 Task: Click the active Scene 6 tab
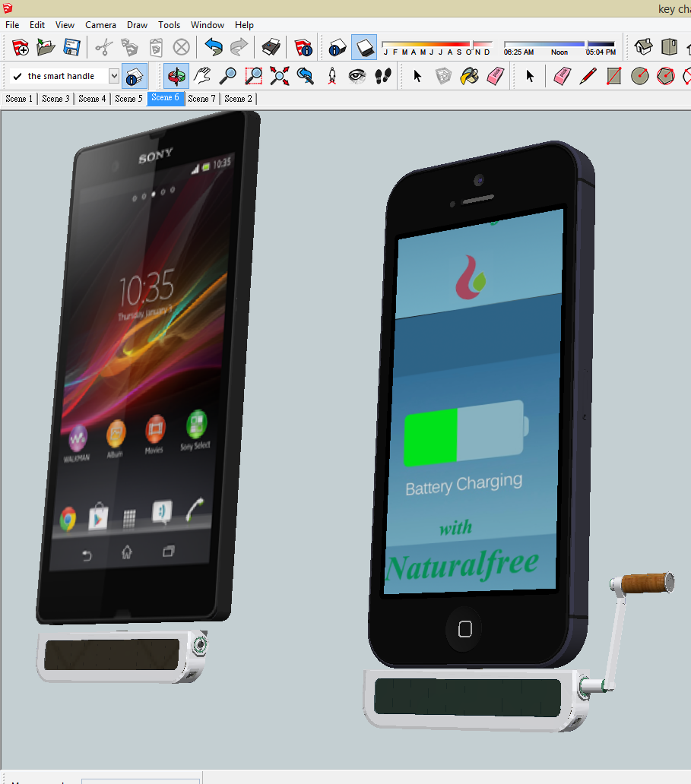coord(165,98)
